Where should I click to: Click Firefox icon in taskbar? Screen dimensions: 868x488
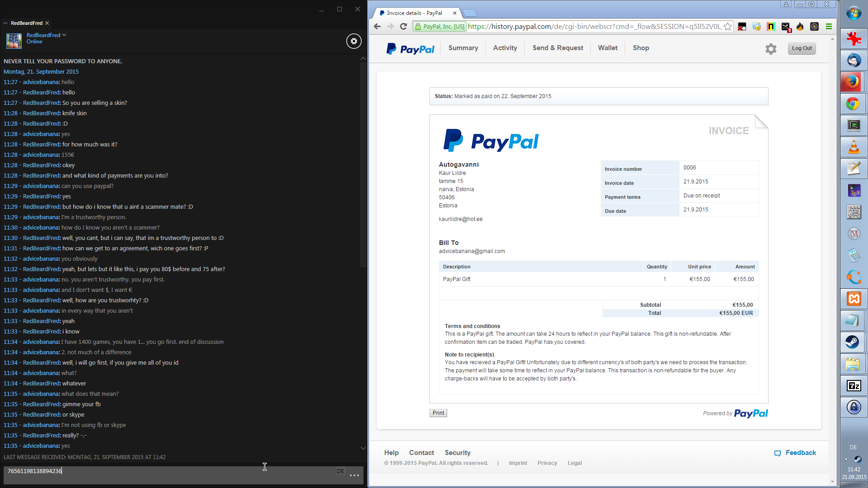pos(853,82)
